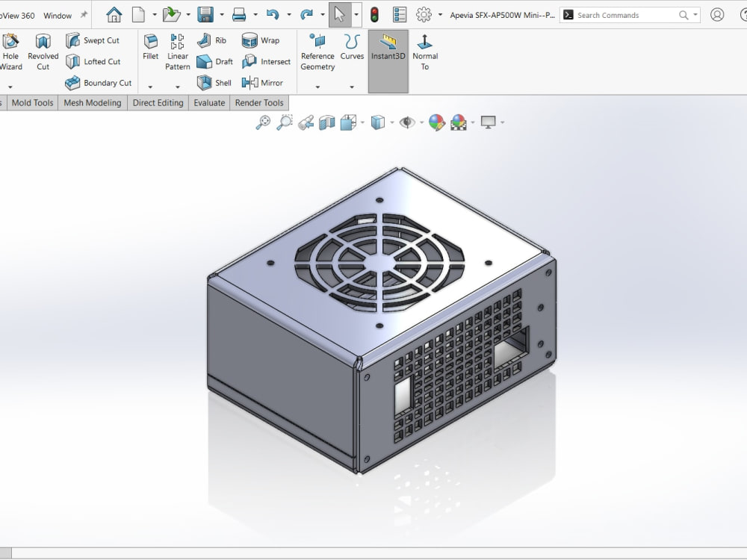Click Zoom to Area magnifier icon
747x560 pixels.
[285, 122]
